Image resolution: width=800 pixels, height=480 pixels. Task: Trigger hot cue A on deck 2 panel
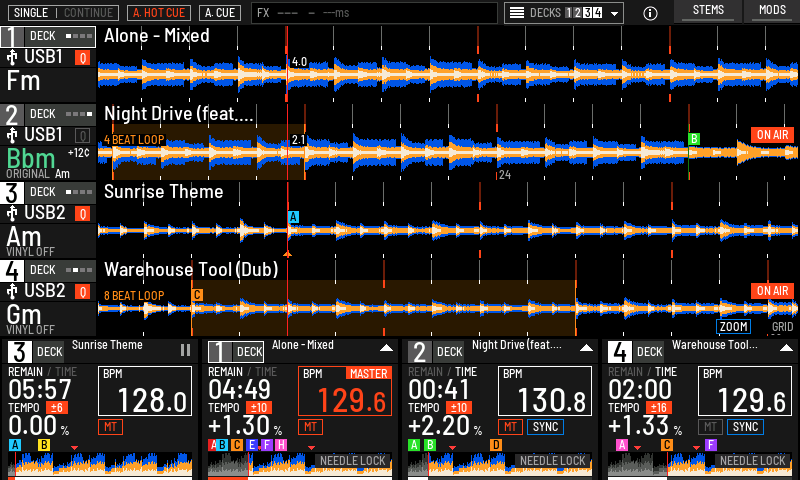414,445
